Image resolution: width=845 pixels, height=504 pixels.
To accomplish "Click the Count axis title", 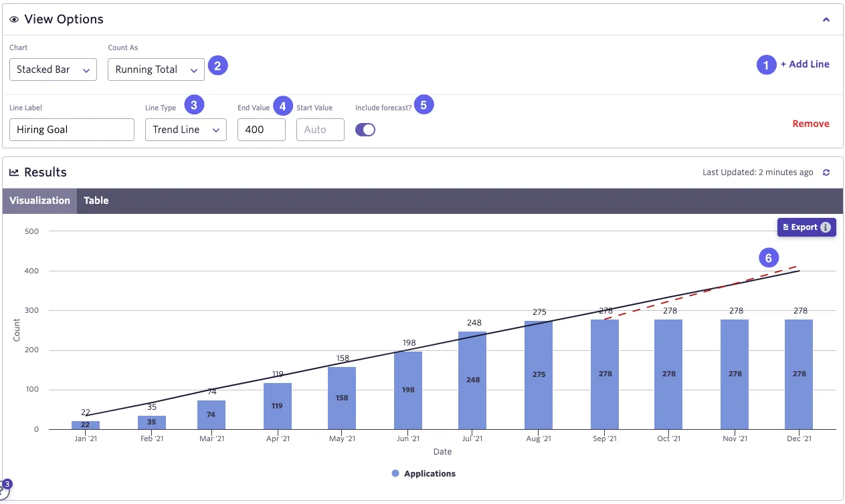I will tap(17, 330).
